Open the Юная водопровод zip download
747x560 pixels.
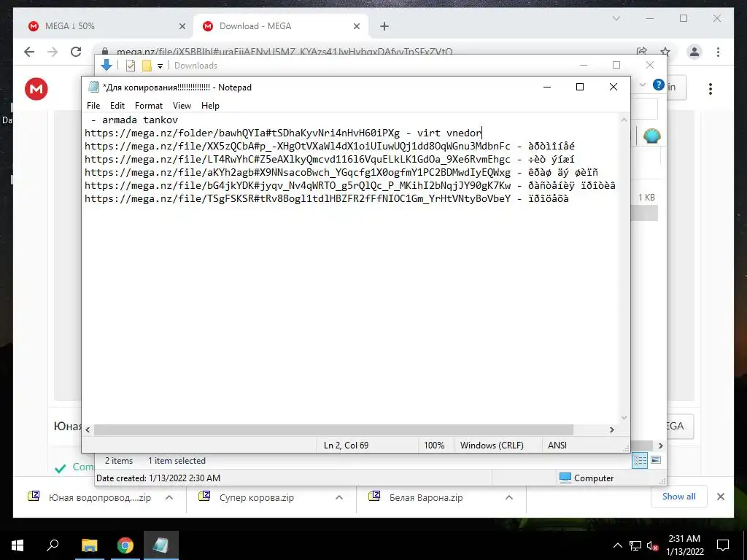coord(90,497)
